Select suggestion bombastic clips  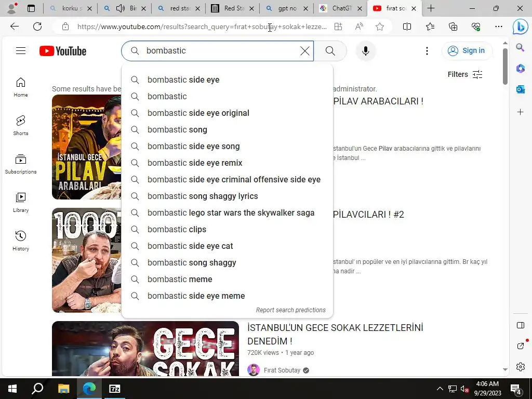tap(227, 229)
